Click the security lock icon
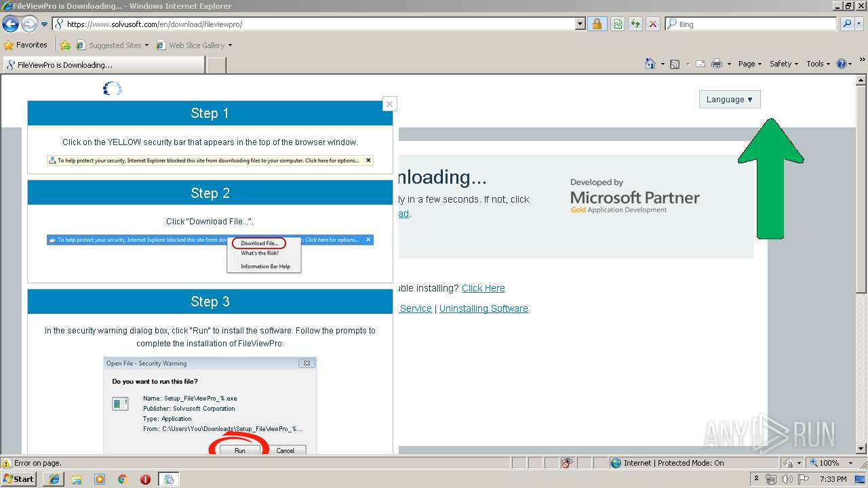Screen dimensions: 868x488 click(x=597, y=24)
